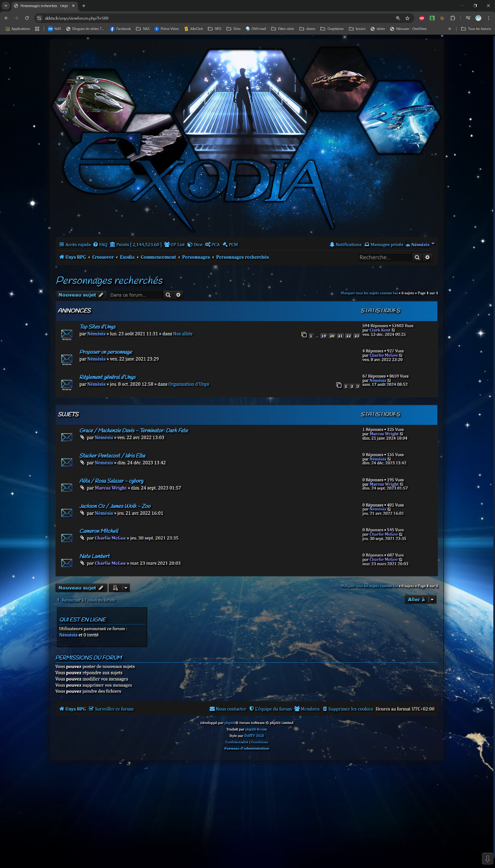Open 'Alita / Rosa Salazar – cyborg' topic

tap(112, 481)
